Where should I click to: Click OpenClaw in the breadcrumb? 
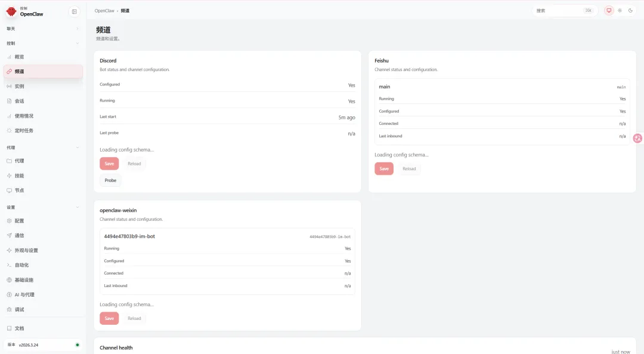point(104,11)
